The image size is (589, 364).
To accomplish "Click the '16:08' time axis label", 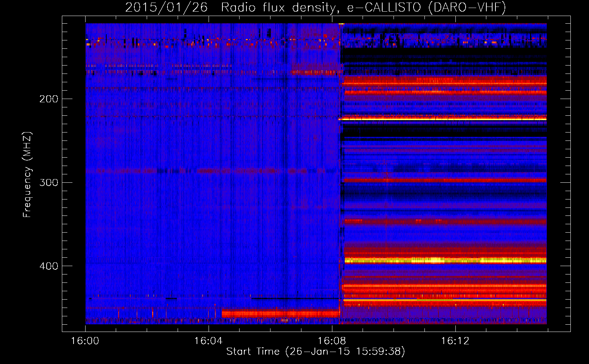I will (332, 341).
